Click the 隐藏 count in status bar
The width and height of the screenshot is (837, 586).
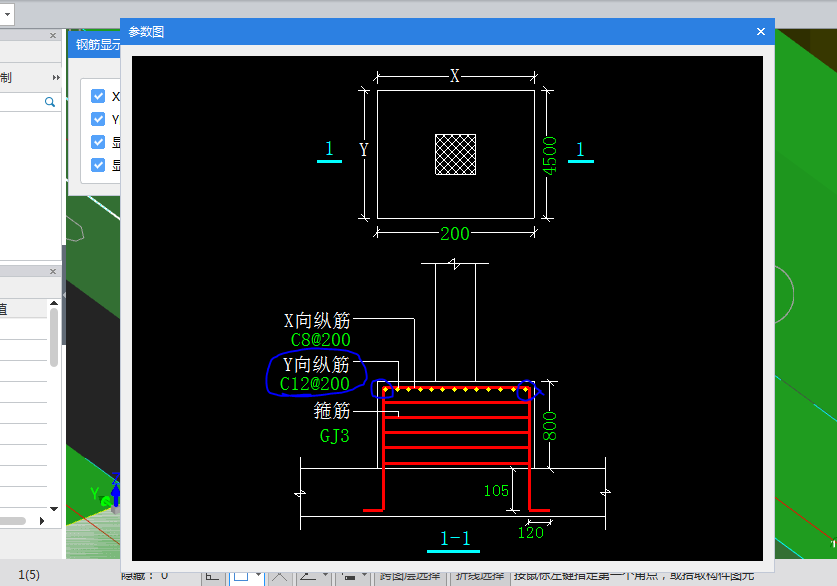145,575
